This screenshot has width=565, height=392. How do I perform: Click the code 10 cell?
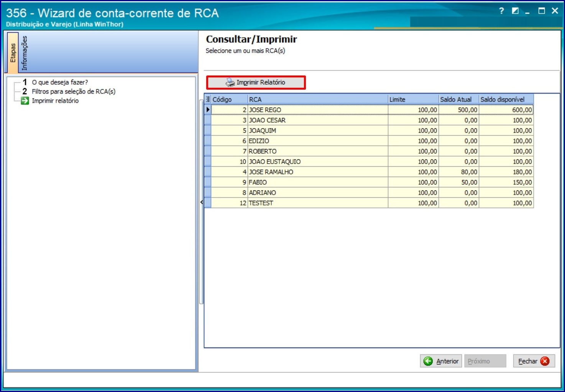(229, 162)
